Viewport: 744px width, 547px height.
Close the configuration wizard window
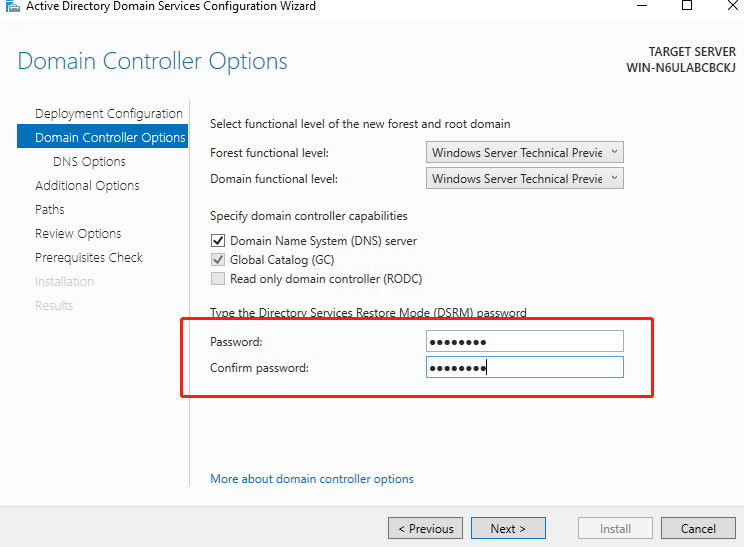click(x=733, y=6)
